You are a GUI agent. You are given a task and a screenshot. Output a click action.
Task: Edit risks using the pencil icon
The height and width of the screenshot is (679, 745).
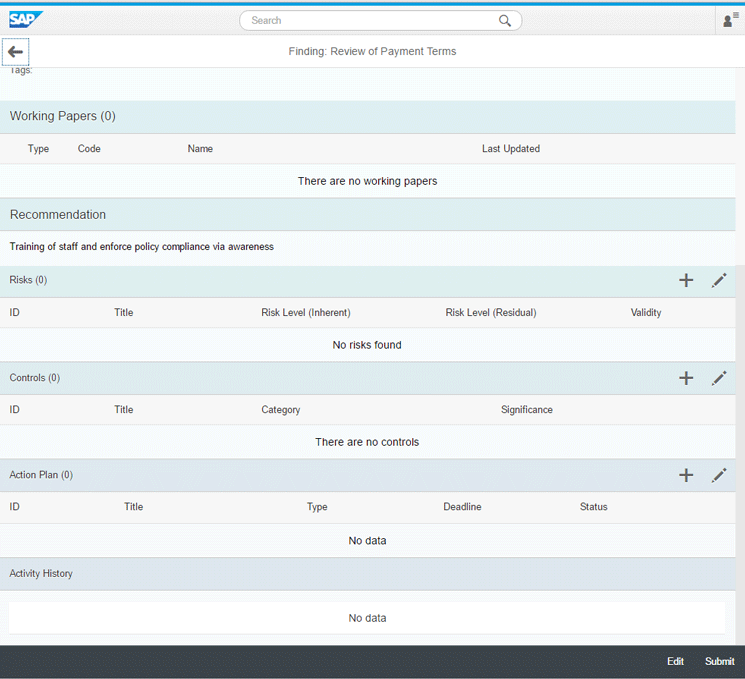(719, 280)
